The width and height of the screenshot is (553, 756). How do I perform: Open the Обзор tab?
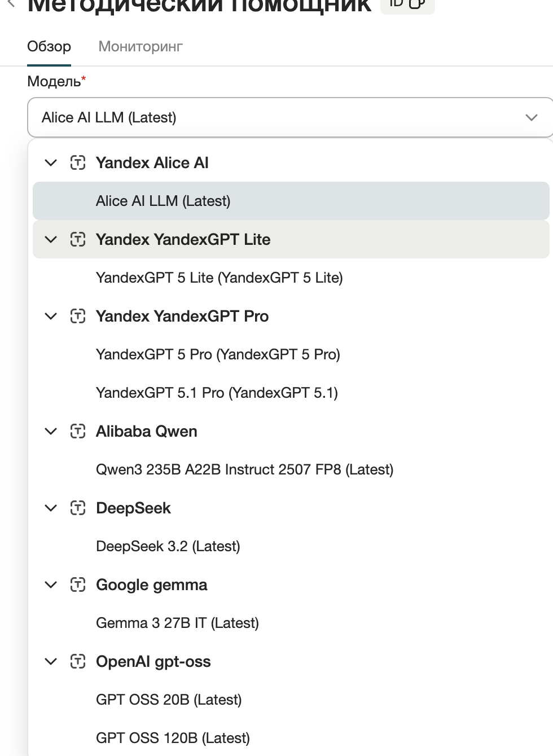coord(49,46)
